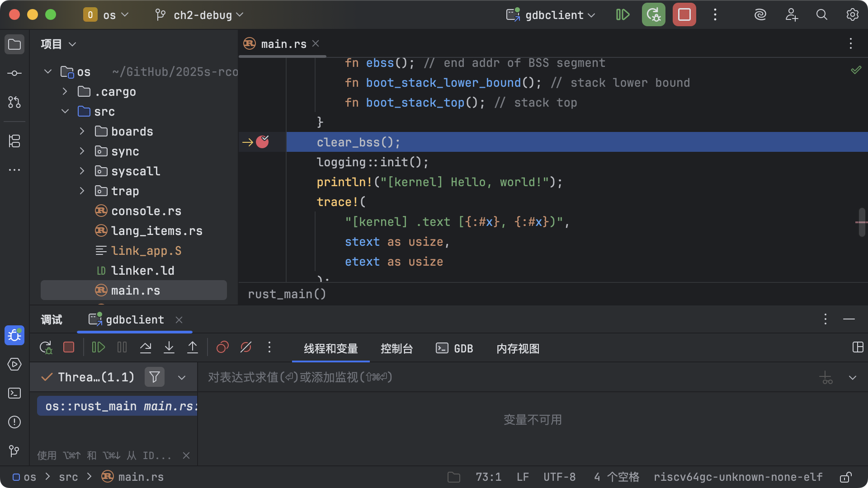
Task: Click the Resume Program icon in debug toolbar
Action: (x=98, y=347)
